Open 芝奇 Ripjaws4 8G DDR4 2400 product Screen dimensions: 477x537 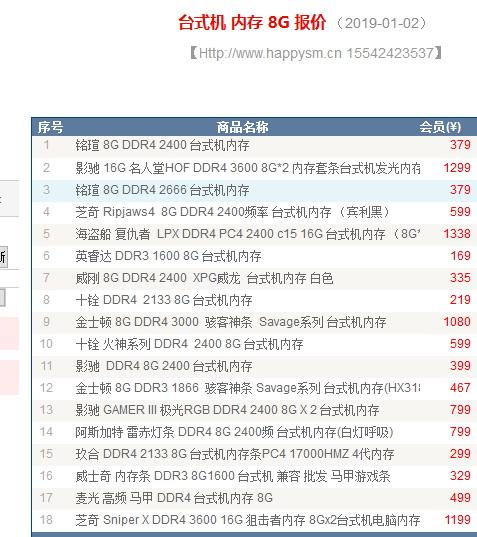point(233,212)
